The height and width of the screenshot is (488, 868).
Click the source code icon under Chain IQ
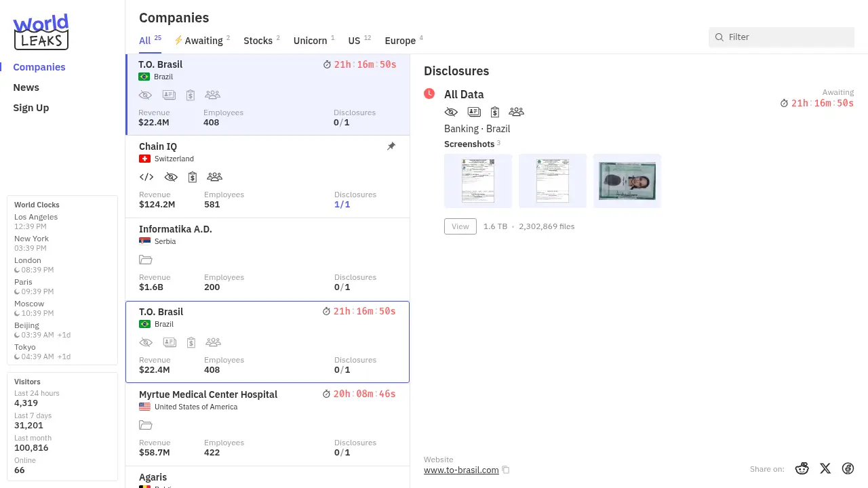click(x=146, y=177)
